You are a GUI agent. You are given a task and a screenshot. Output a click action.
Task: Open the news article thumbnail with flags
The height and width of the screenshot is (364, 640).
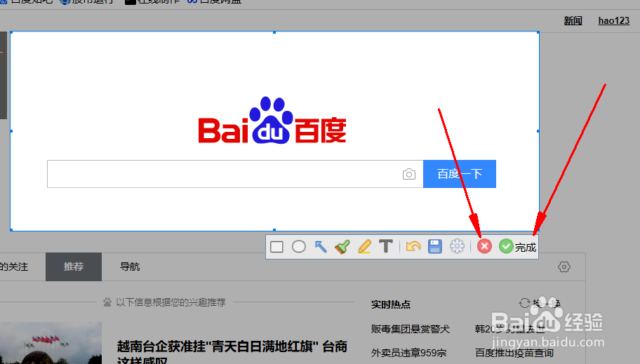tap(51, 343)
